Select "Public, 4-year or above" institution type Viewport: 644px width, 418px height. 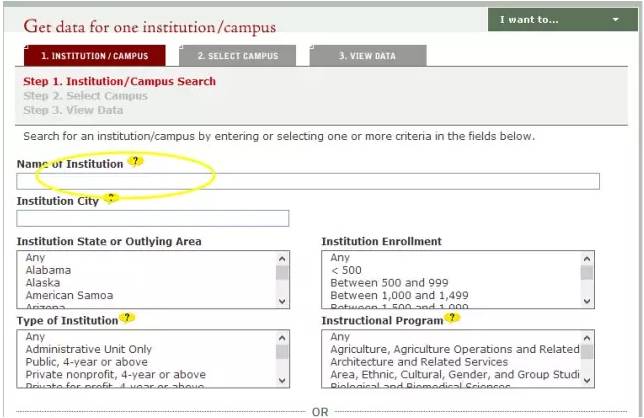click(86, 362)
